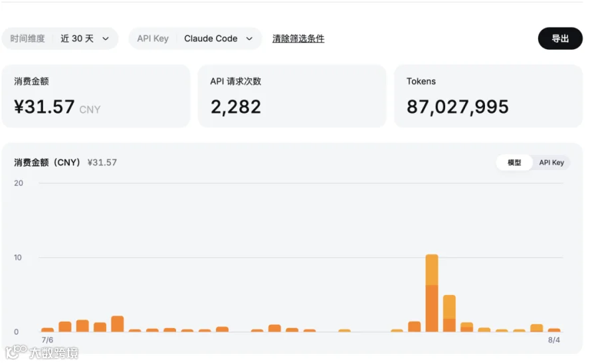The width and height of the screenshot is (598, 364).
Task: Select the 消费金额 ¥31.57 card
Action: coord(96,96)
